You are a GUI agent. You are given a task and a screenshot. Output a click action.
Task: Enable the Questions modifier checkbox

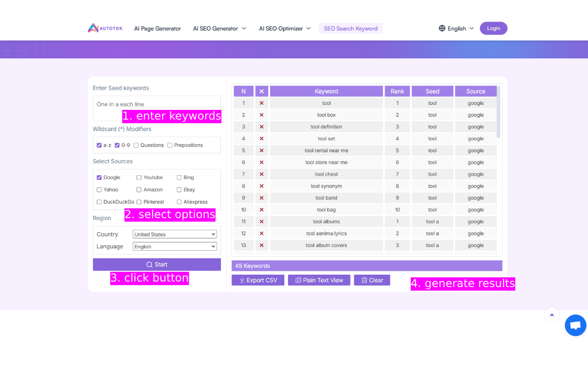tap(136, 145)
